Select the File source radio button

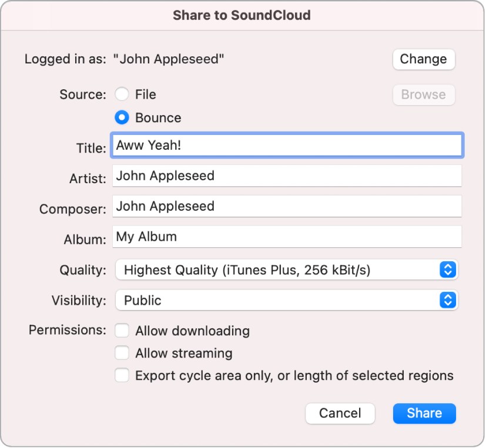(x=122, y=94)
